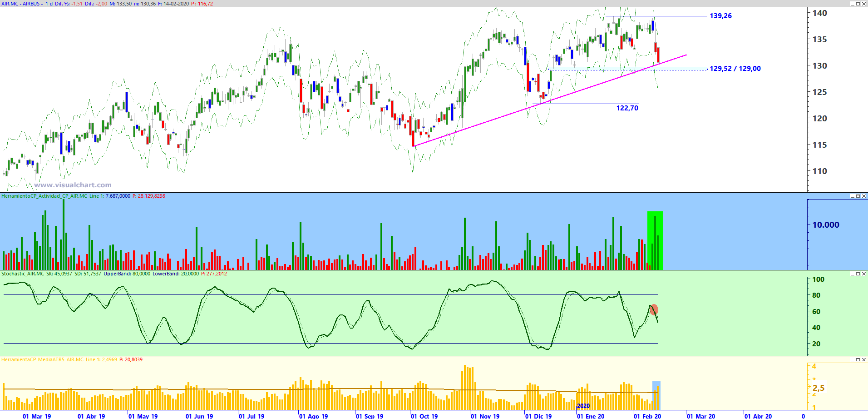This screenshot has width=868, height=419.
Task: Click the 125 value on price scale
Action: tap(820, 92)
